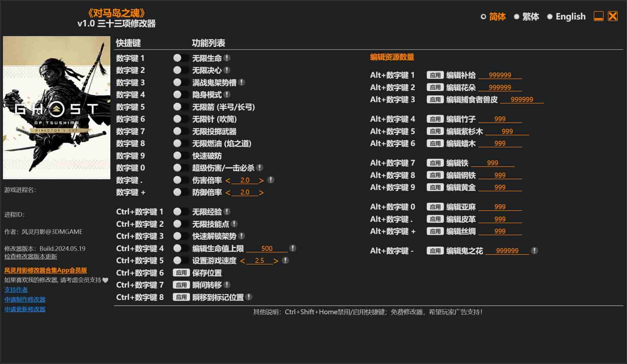Click 编辑生命值上限 value field
This screenshot has height=364, width=627.
[267, 249]
